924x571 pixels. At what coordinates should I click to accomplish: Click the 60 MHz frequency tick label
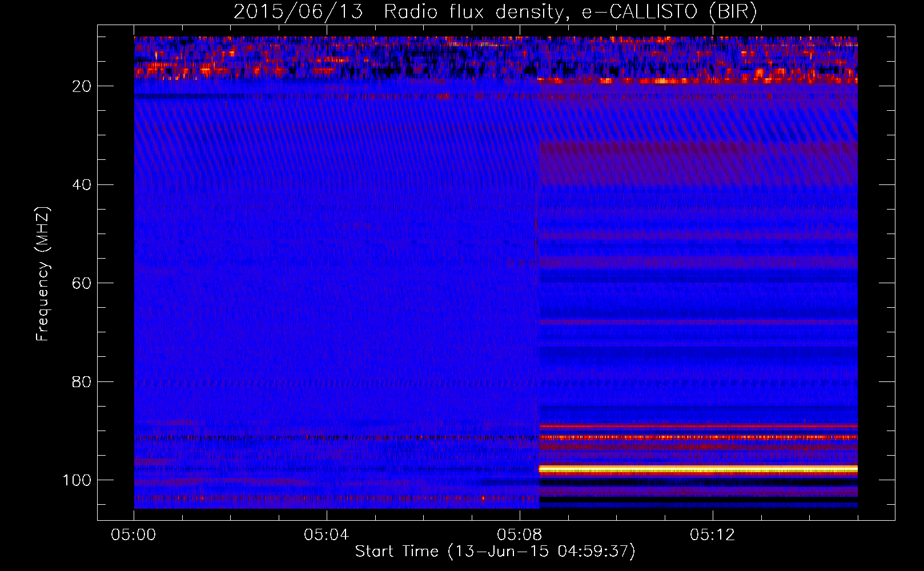pos(82,283)
